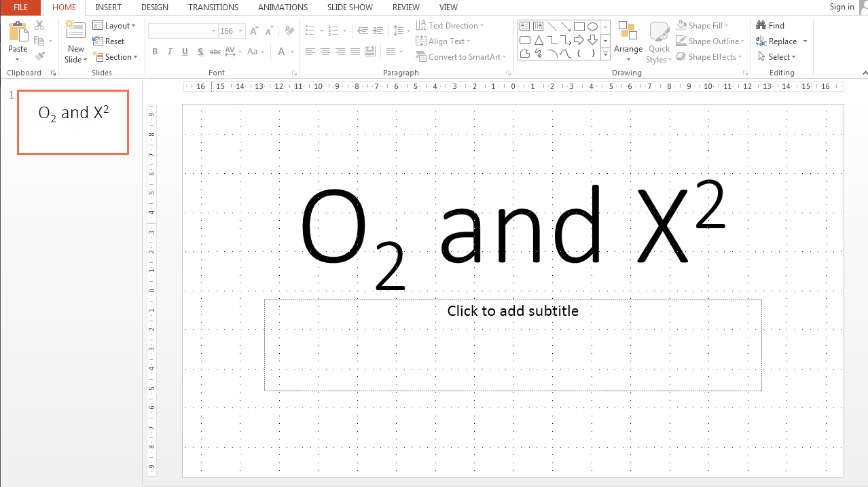Image resolution: width=868 pixels, height=487 pixels.
Task: Select the Text Box shape in the gallery
Action: (525, 26)
